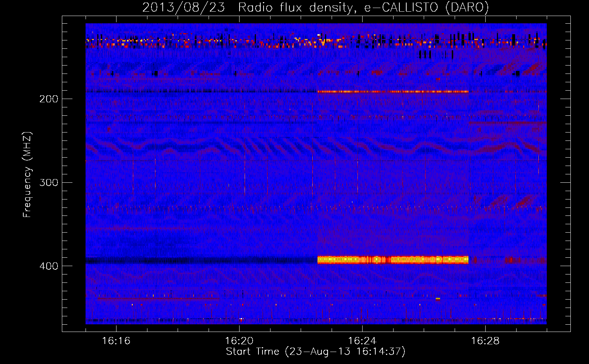
Task: Click the 16:28 time tick label
Action: coord(485,341)
